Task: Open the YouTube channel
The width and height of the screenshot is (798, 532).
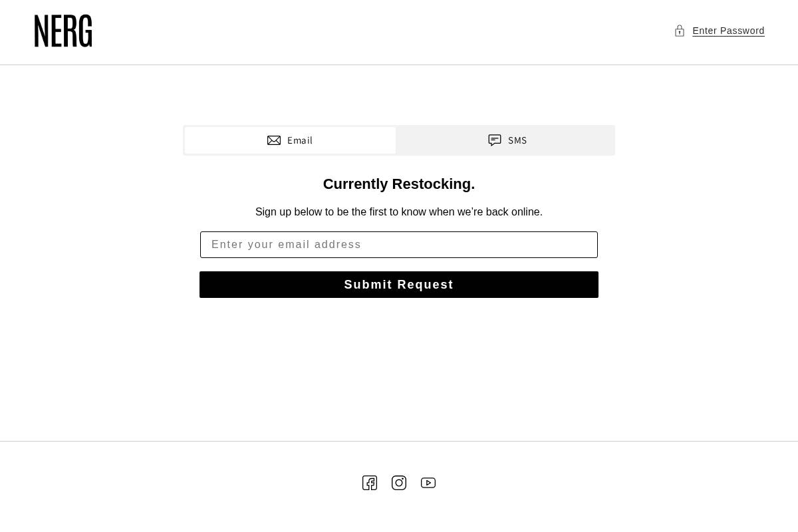Action: pos(428,483)
